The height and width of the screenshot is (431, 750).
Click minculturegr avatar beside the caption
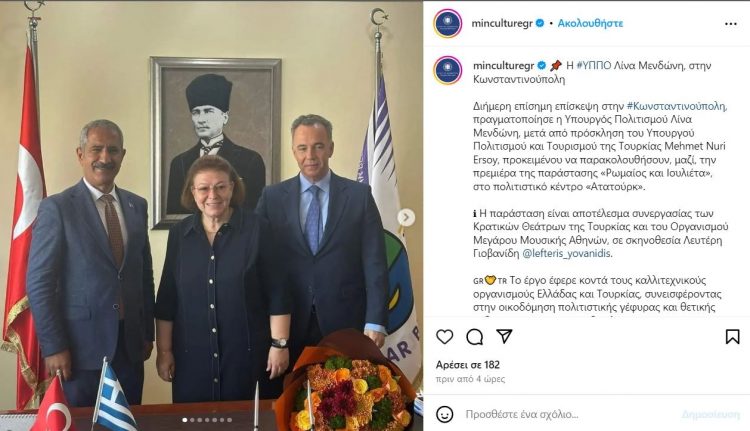point(448,70)
